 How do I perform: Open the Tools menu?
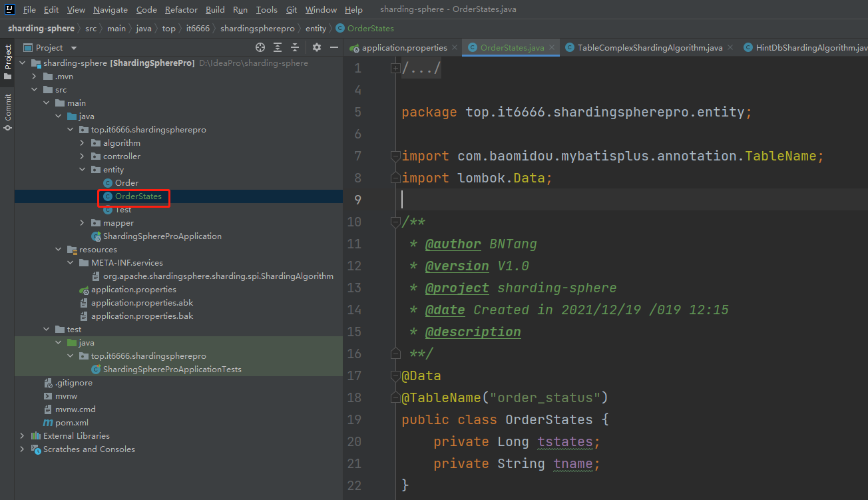(x=267, y=9)
